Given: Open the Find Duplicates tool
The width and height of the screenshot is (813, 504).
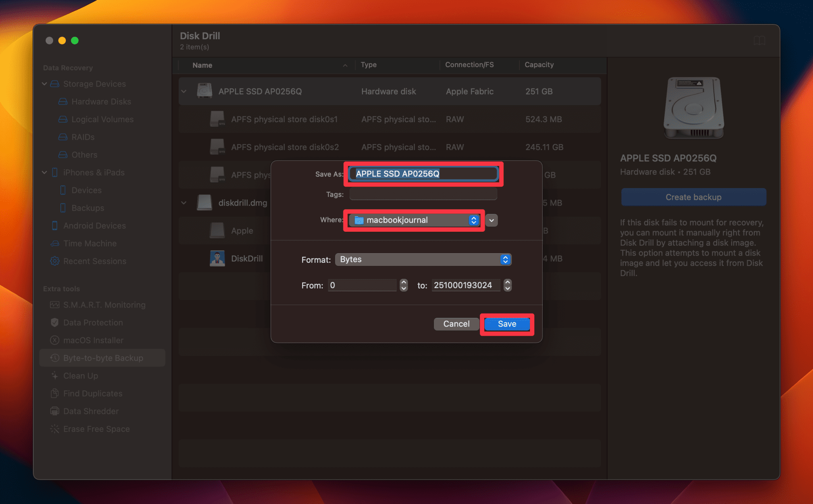Looking at the screenshot, I should (92, 393).
